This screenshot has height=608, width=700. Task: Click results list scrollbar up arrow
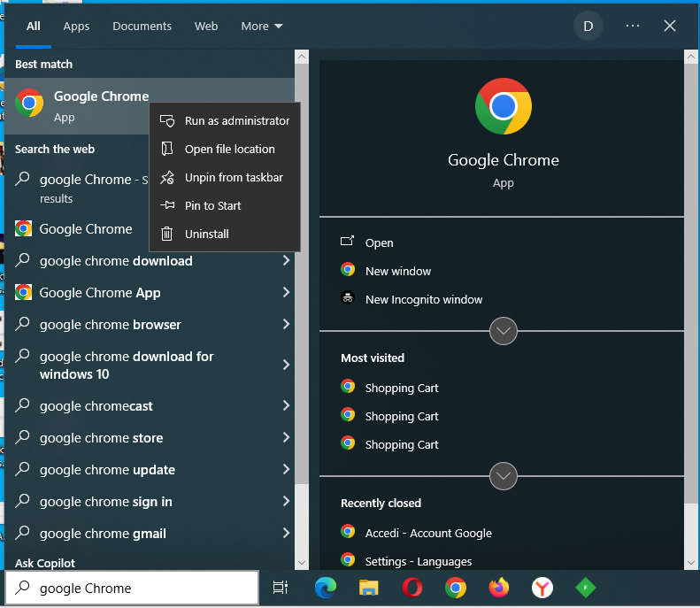click(302, 57)
